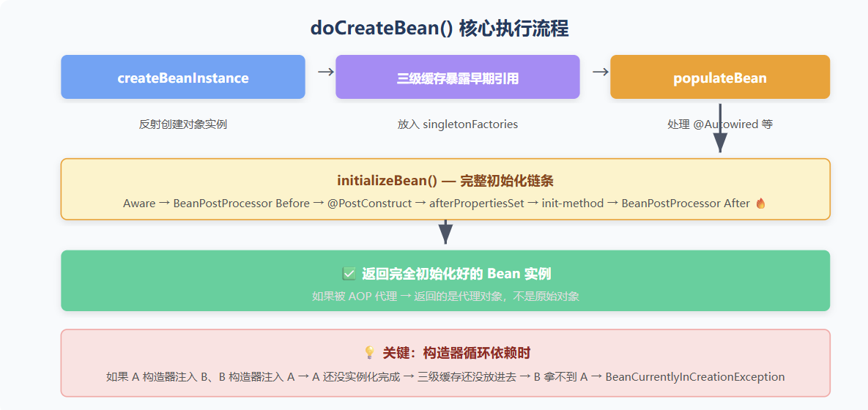The image size is (868, 410).
Task: Click the caption 处理 @Autowired 等
Action: 719,124
